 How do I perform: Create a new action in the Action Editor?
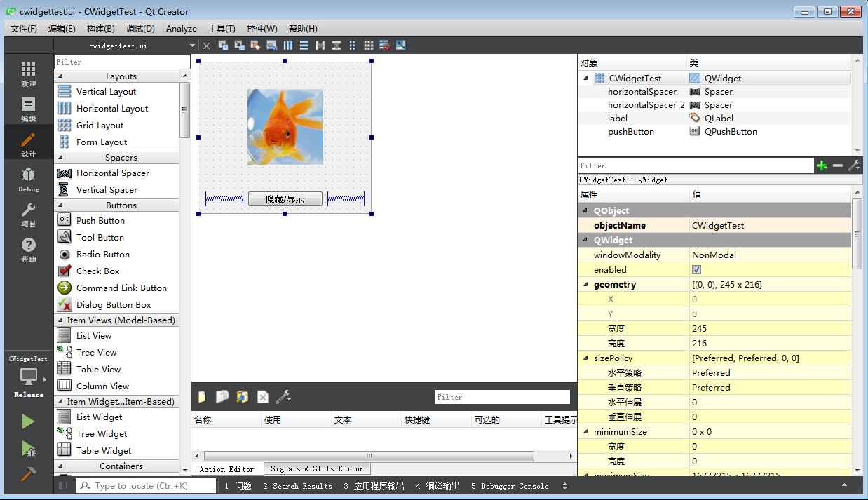pos(202,397)
